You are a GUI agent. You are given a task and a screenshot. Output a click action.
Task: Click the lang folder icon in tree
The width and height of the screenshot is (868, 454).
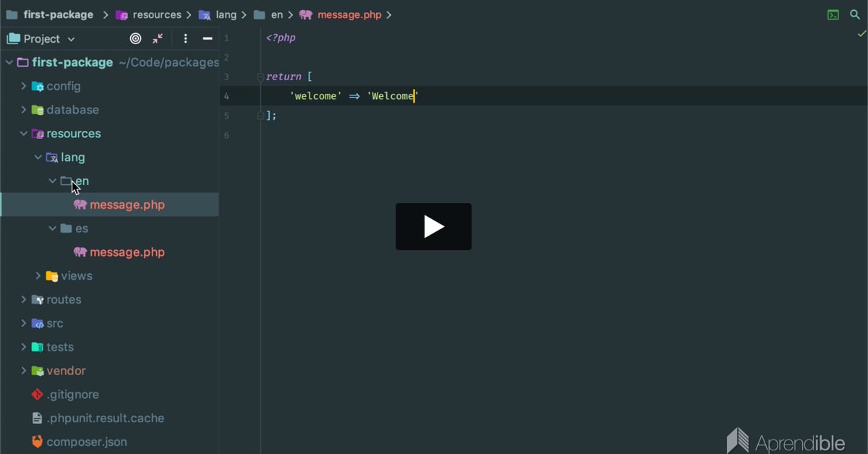[x=52, y=157]
